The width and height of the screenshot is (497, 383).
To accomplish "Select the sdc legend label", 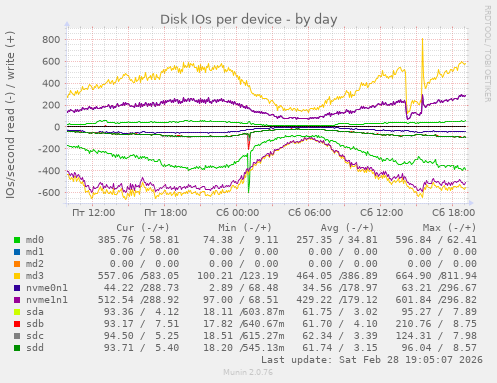I will [35, 336].
